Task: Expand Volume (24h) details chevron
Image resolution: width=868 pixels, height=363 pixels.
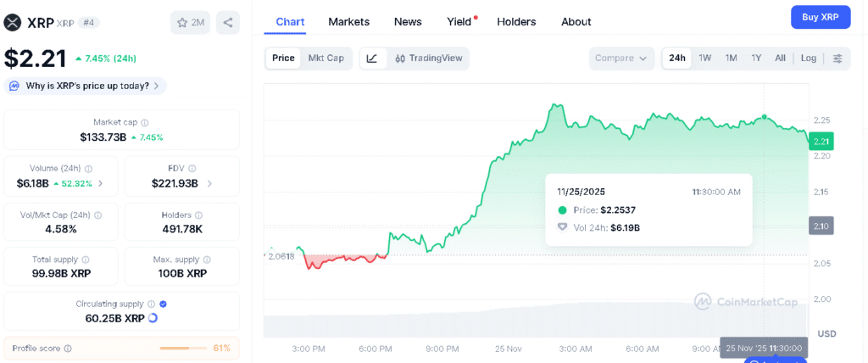Action: coord(100,183)
